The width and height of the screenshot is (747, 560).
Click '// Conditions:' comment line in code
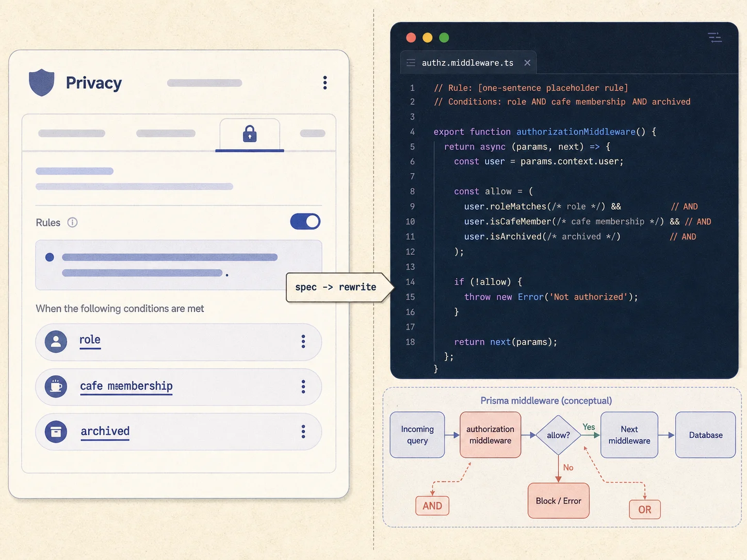(x=562, y=102)
